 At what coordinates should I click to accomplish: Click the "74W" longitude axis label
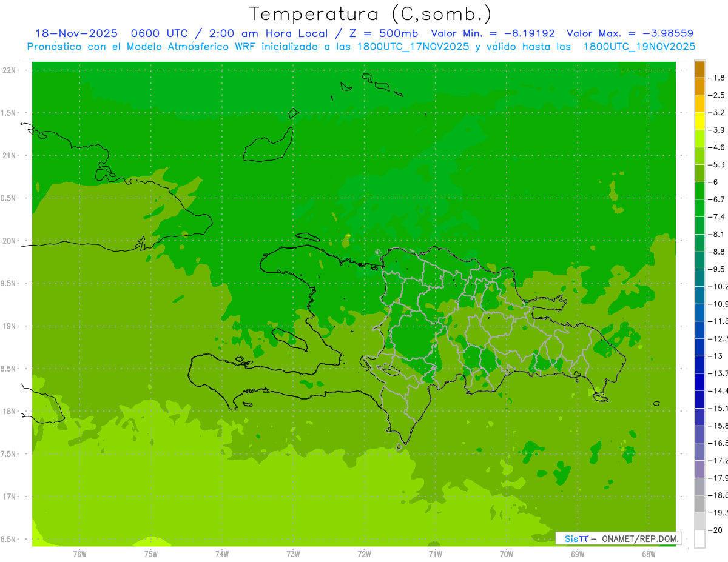pyautogui.click(x=221, y=553)
